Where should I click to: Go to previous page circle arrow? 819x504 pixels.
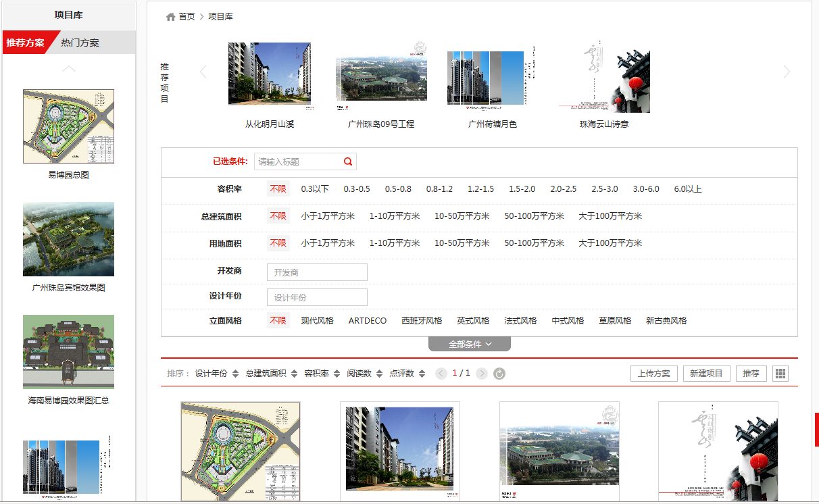[x=441, y=374]
